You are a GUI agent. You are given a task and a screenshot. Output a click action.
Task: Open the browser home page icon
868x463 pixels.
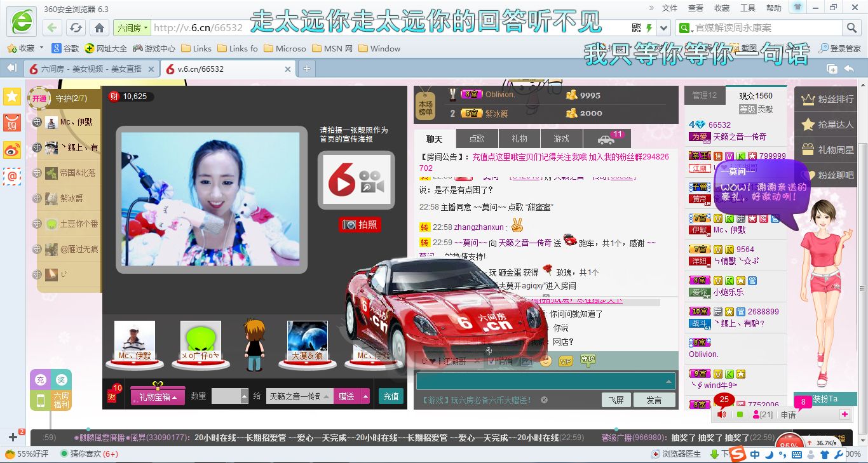click(x=99, y=28)
